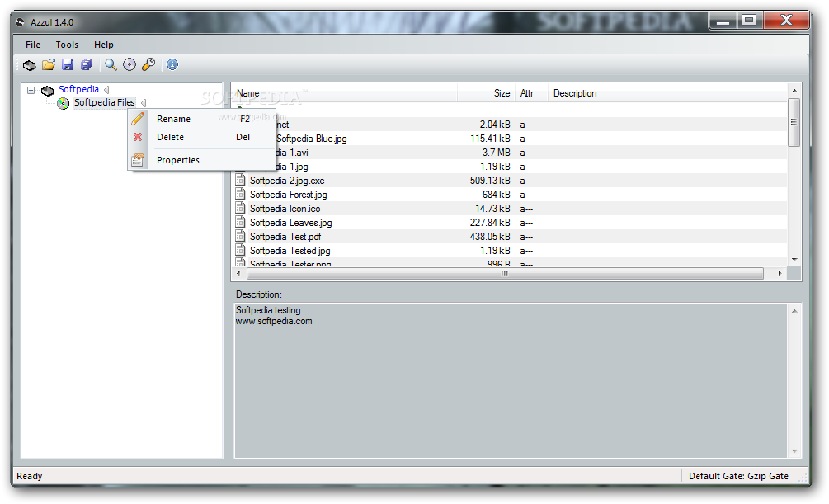Click the Description column header
The height and width of the screenshot is (504, 829).
[x=668, y=93]
